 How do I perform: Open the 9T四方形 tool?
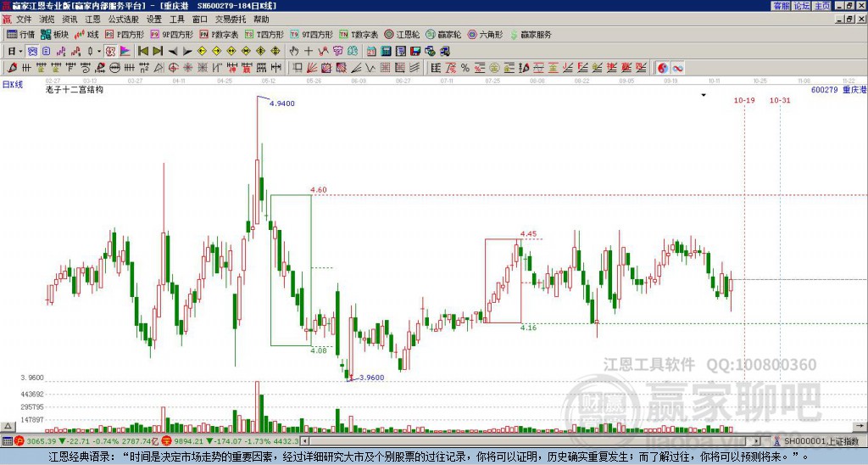click(x=311, y=34)
